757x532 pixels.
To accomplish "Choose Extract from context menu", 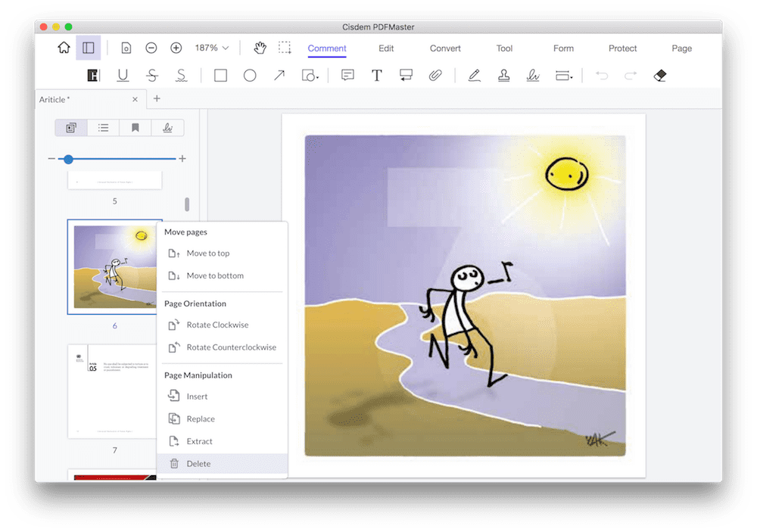I will 222,441.
